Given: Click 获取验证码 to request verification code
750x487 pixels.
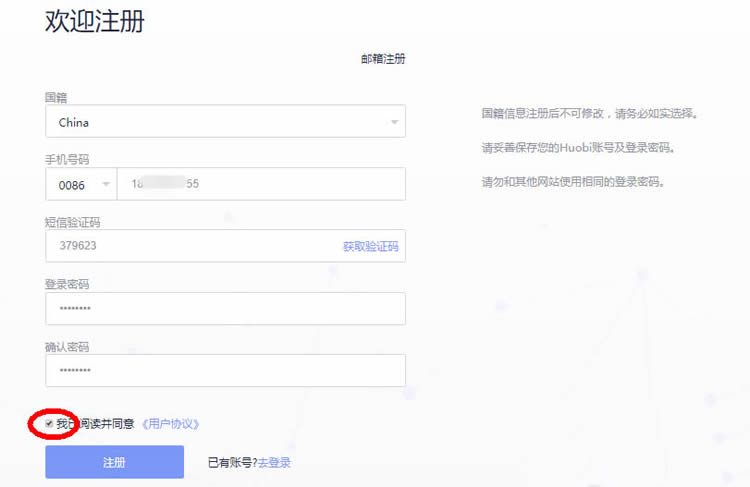Looking at the screenshot, I should coord(370,246).
